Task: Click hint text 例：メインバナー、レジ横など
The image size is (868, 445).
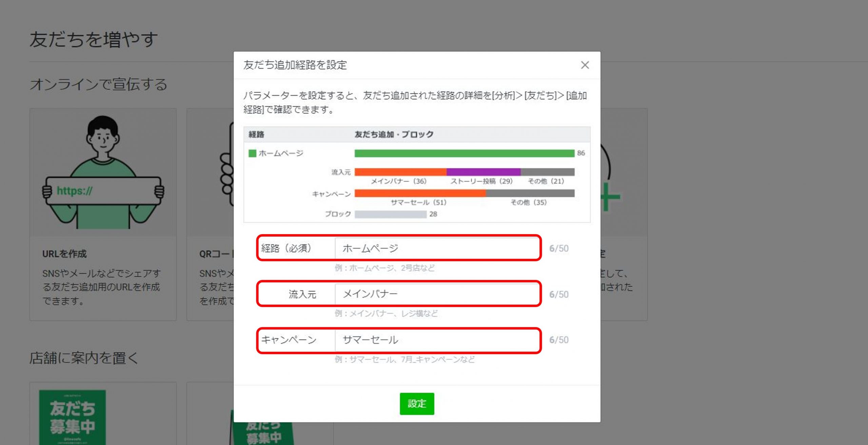Action: tap(386, 313)
